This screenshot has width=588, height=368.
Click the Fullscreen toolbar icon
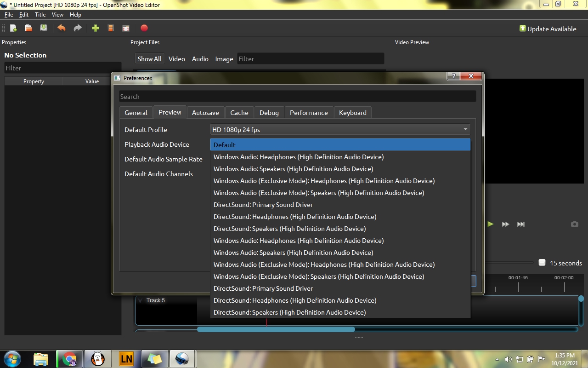[x=125, y=28]
